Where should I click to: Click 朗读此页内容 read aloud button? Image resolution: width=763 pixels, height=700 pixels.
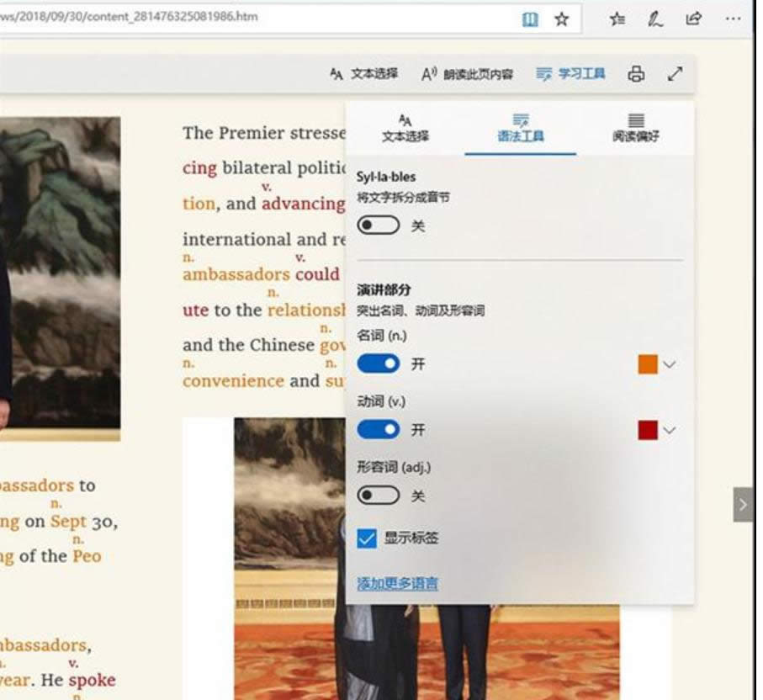tap(467, 74)
